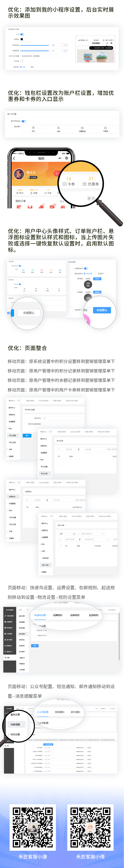Switch to the 运费规则 tab

tap(58, 615)
